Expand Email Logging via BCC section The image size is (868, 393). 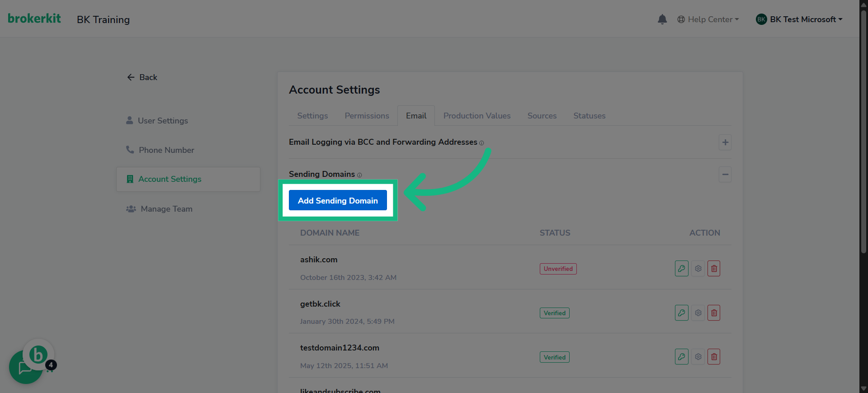pos(725,142)
